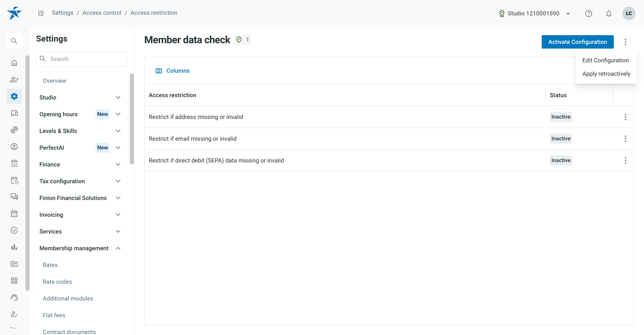Open Rate codes in the settings list
Screen dimensions: 644x335
pyautogui.click(x=57, y=282)
